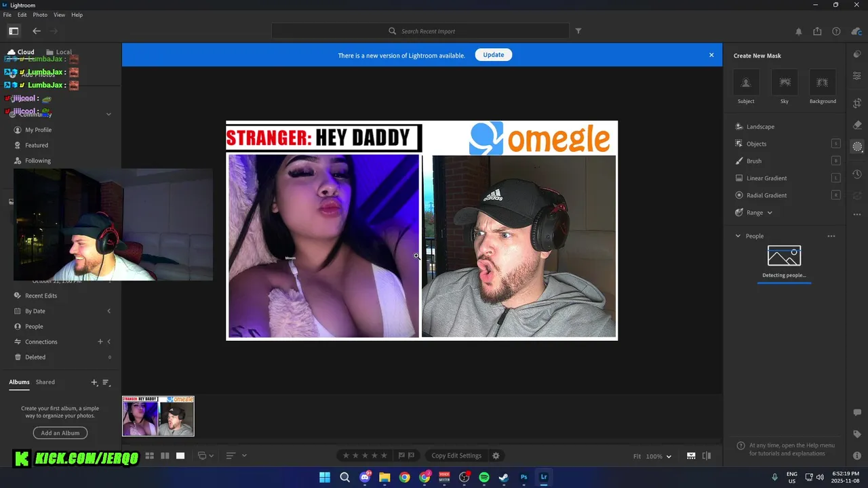868x488 pixels.
Task: Open Steam from the taskbar
Action: coord(504,477)
